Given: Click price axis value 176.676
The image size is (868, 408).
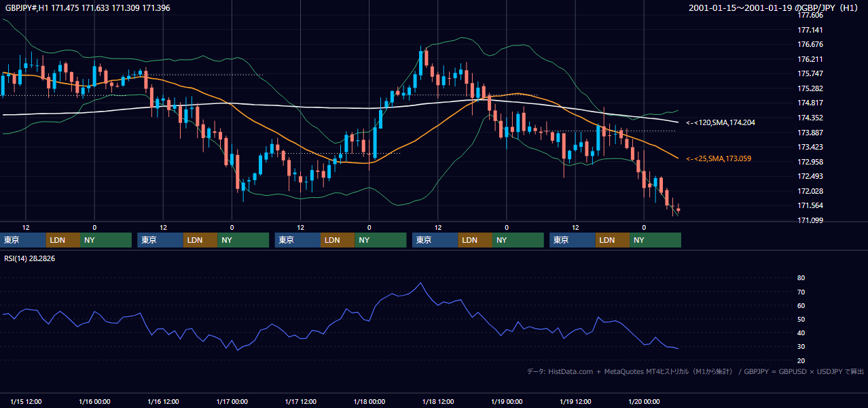Looking at the screenshot, I should (x=810, y=44).
